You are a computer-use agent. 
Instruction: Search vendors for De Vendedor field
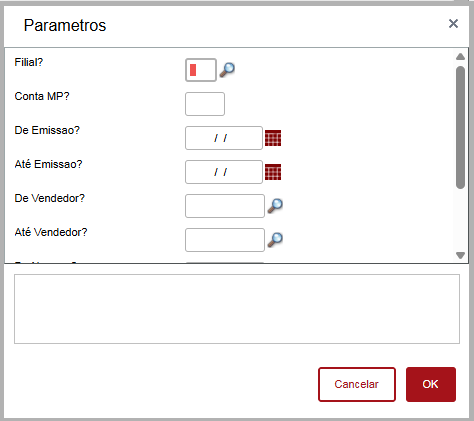tap(275, 206)
